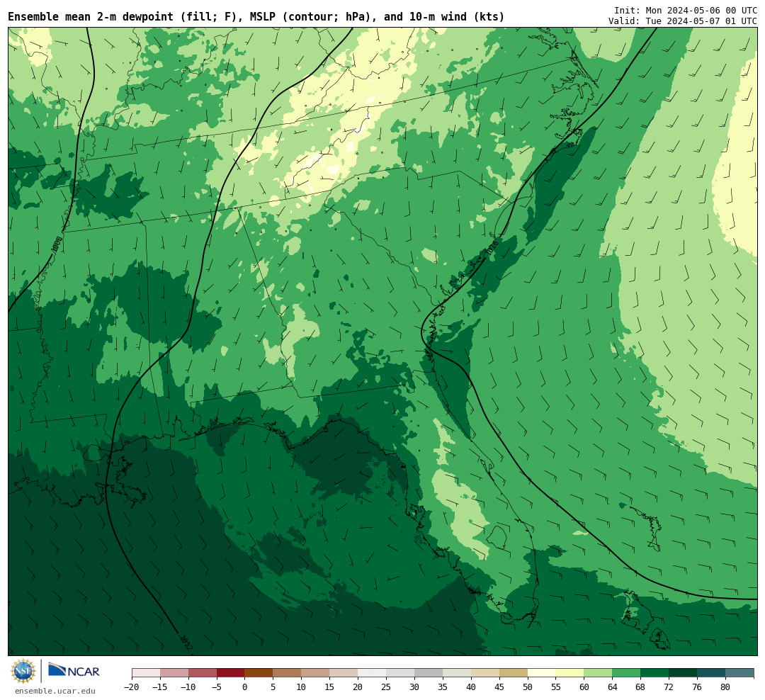Click the Init: Mon 2024-05-06 00 UTC text
This screenshot has width=765, height=700.
click(686, 10)
